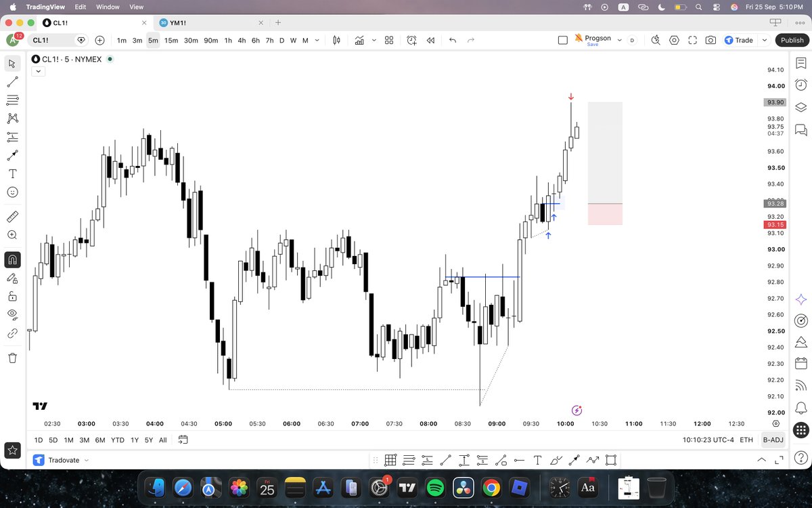Open the emoji icons tool
This screenshot has height=508, width=812.
12,192
